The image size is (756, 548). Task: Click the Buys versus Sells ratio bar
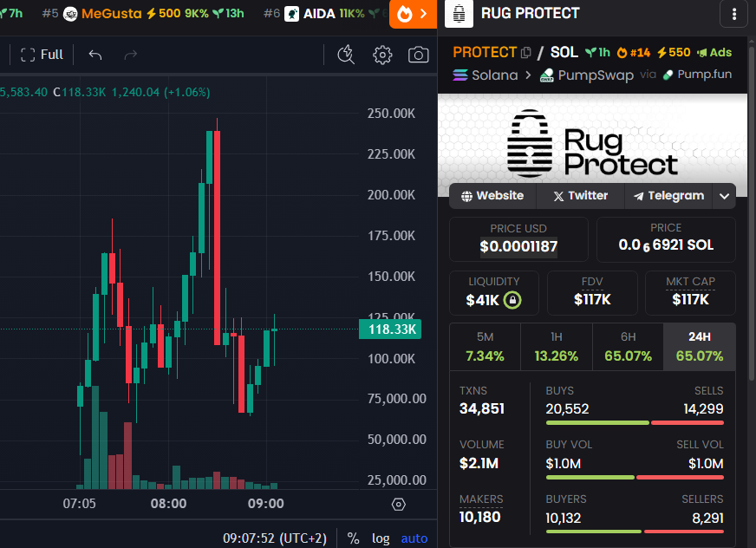coord(635,423)
